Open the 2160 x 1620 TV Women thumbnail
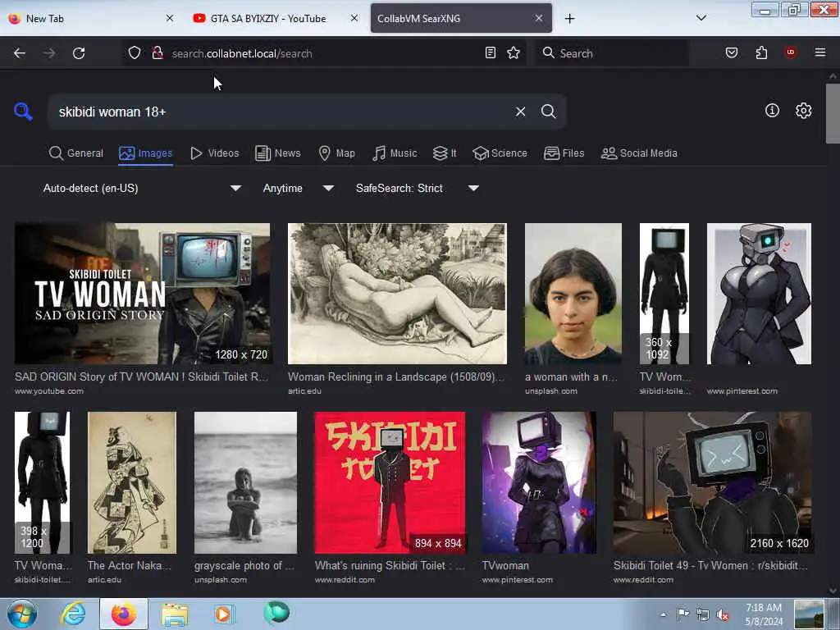The image size is (840, 630). [x=713, y=482]
